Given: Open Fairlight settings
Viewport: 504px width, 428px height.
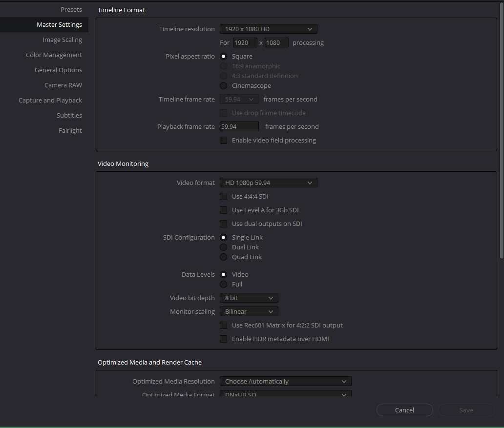Looking at the screenshot, I should 70,130.
